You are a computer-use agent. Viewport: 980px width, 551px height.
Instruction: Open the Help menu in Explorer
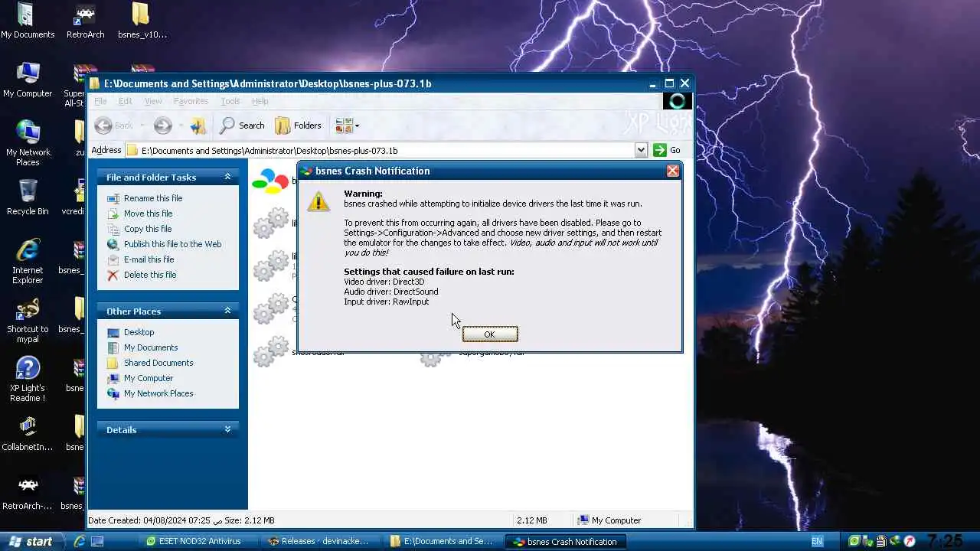(260, 101)
